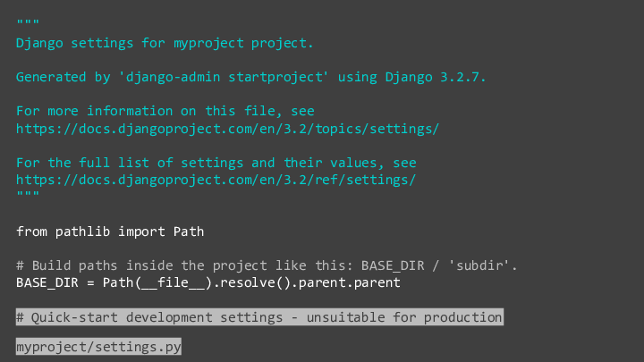Click 'Django settings for myproject project.' line

(165, 43)
